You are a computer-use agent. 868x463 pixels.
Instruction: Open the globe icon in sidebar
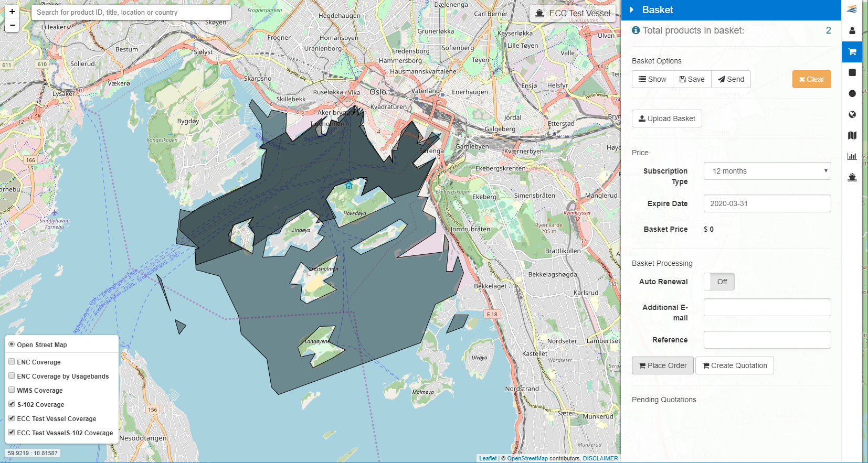tap(852, 114)
